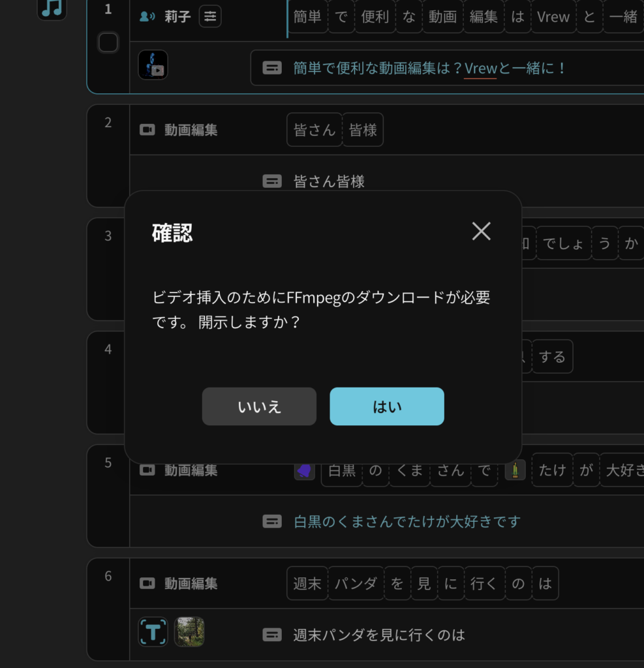
Task: Select word chip パンダ in clip 6
Action: click(356, 583)
